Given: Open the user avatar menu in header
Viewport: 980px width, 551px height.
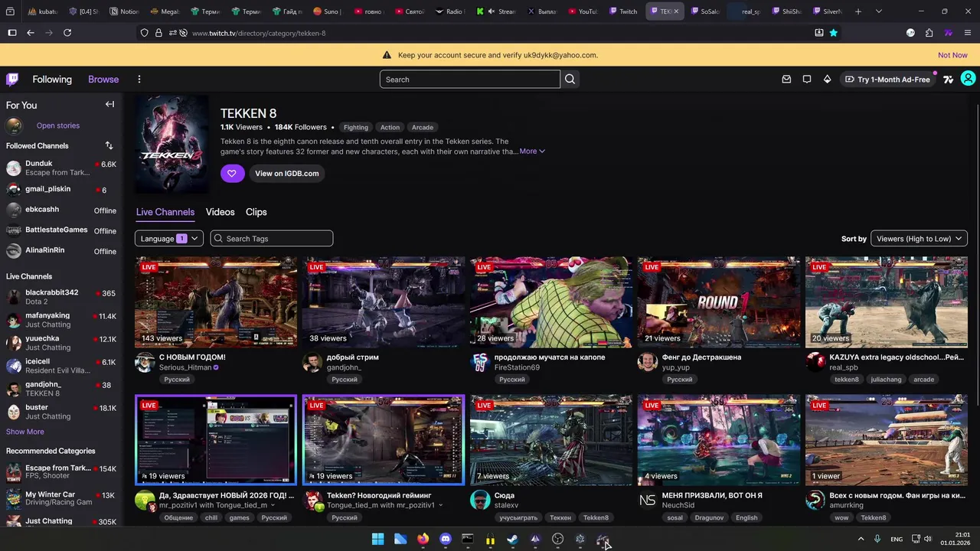Looking at the screenshot, I should coord(968,79).
